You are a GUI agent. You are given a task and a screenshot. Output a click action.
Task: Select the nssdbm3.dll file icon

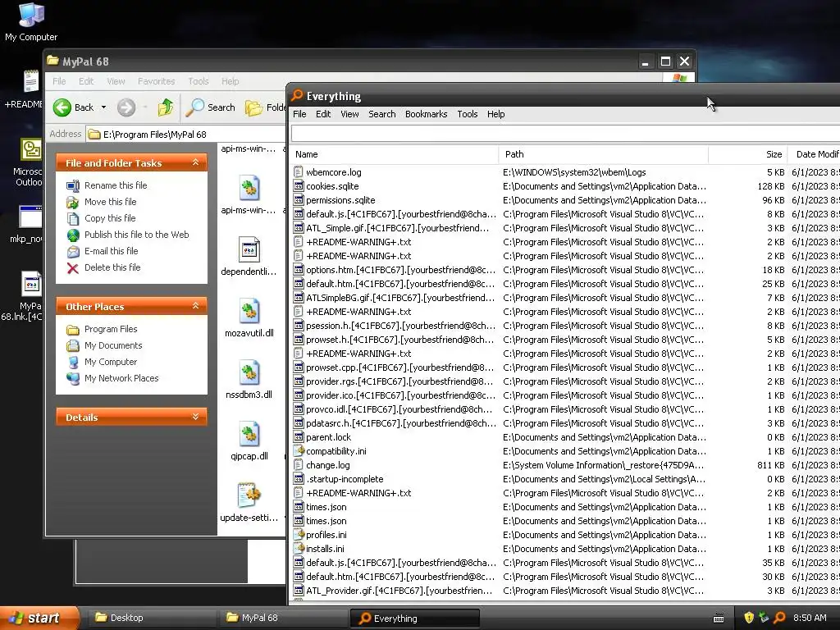coord(249,373)
